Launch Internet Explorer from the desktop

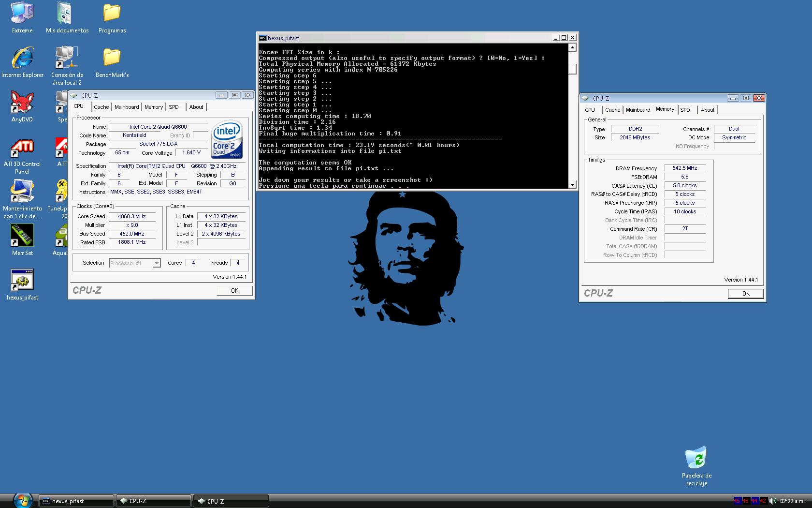pos(22,62)
